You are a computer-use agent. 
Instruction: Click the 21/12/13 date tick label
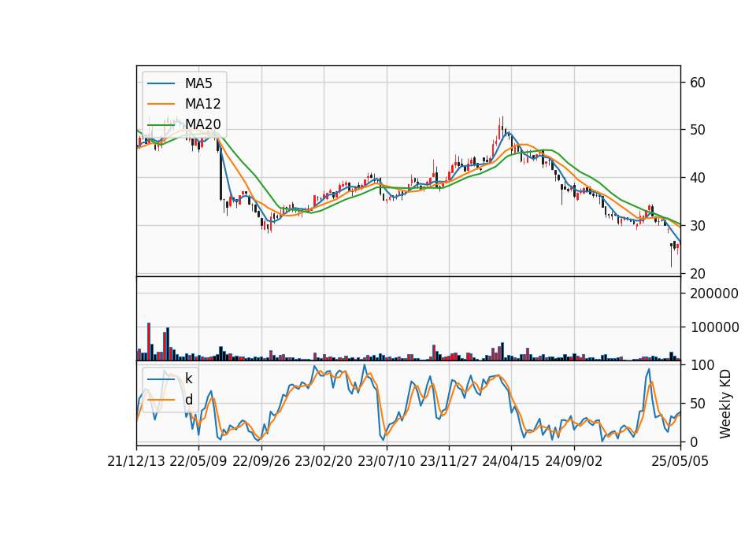tap(136, 462)
